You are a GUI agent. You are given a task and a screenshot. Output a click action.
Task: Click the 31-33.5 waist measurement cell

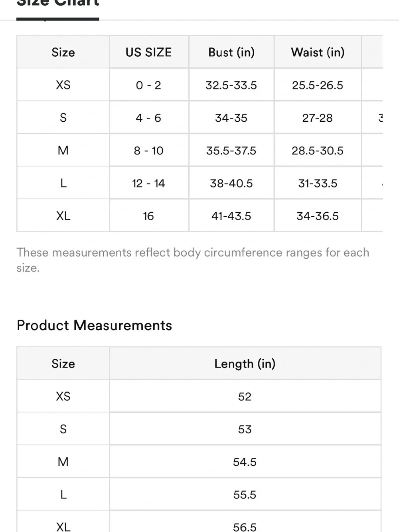tap(318, 183)
